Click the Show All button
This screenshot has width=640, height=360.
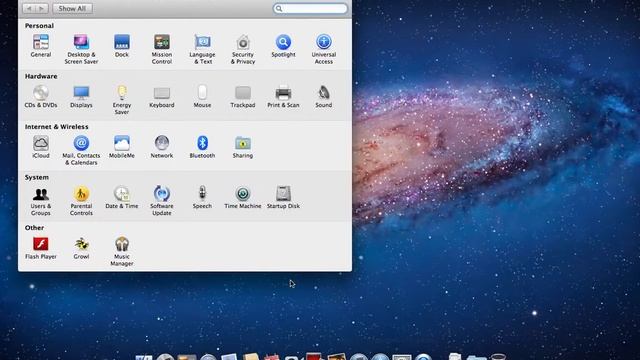coord(72,8)
